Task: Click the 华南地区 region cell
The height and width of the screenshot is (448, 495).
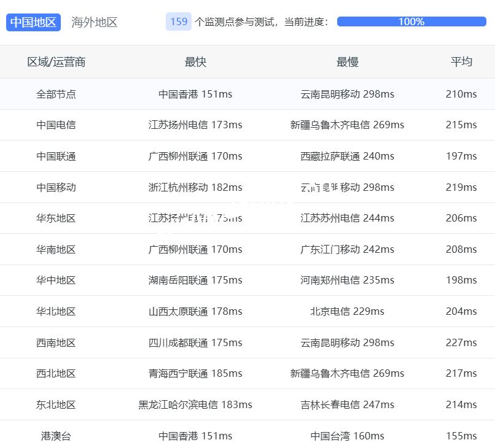Action: pyautogui.click(x=56, y=249)
